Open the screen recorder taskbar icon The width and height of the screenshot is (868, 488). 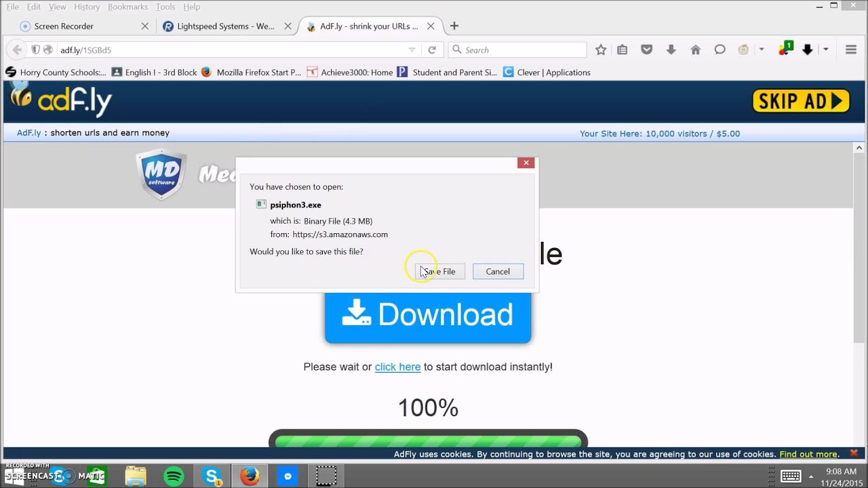(x=326, y=476)
